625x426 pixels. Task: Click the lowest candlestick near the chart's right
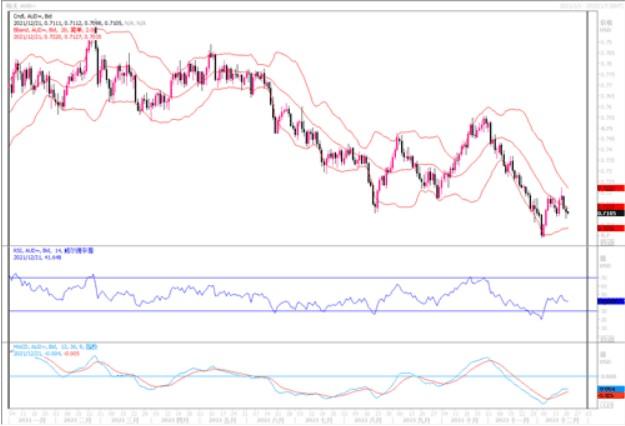[542, 233]
